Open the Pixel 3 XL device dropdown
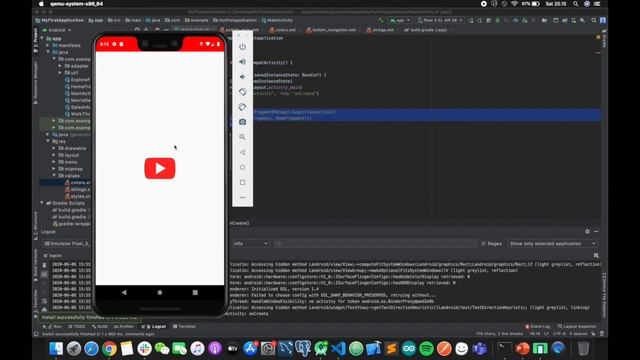Screen dimensions: 640x360 440,20
